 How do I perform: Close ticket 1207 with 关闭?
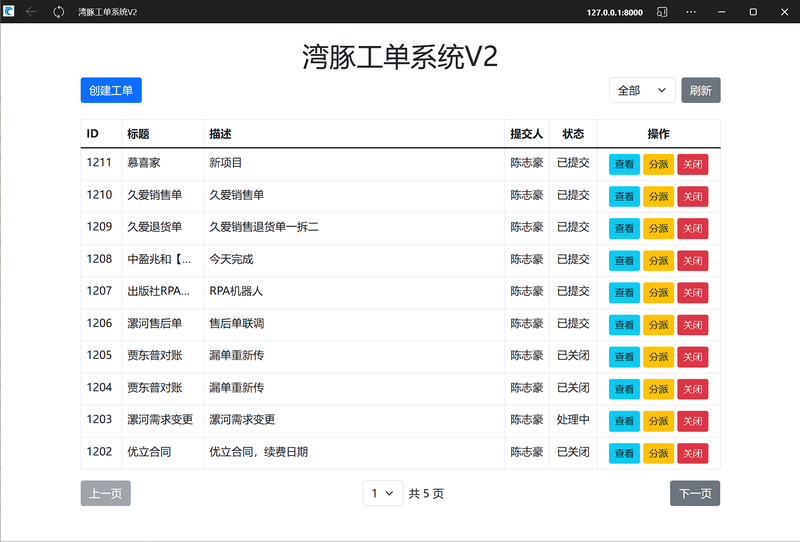[692, 293]
